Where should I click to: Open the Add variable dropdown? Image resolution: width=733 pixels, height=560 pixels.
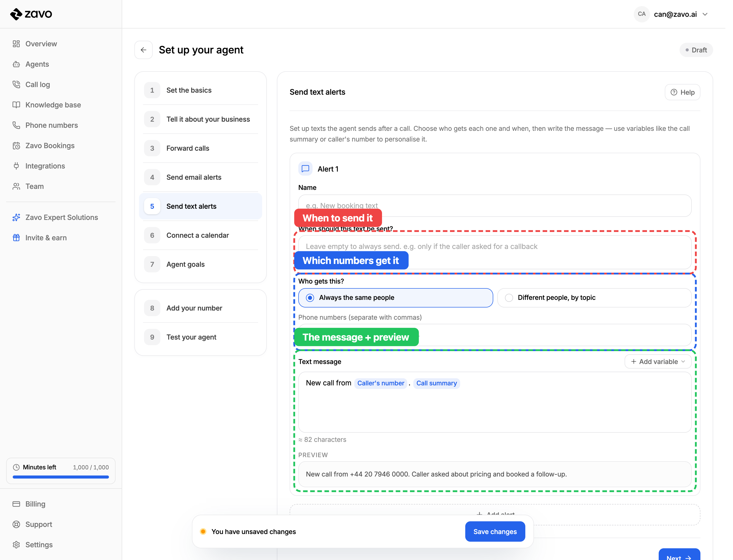click(x=658, y=361)
